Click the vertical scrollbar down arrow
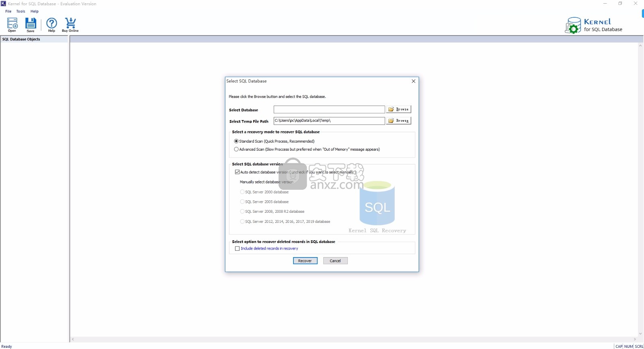Screen dimensions: 644x349 (640, 334)
